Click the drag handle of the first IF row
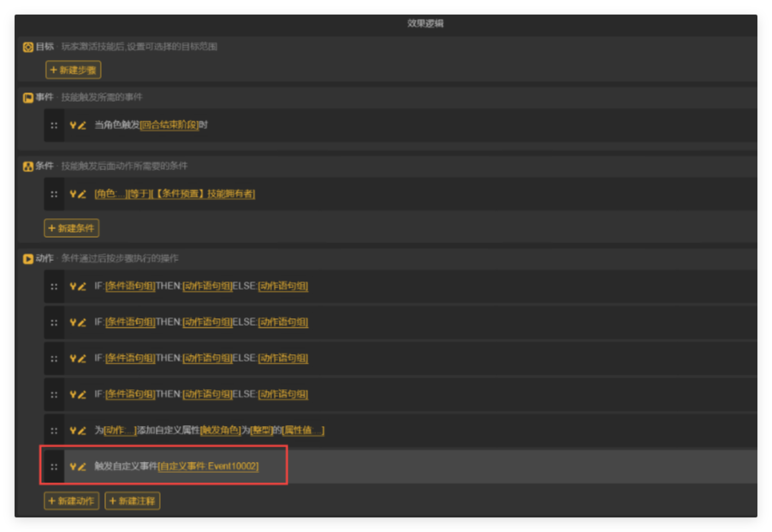This screenshot has height=532, width=772. pos(54,287)
